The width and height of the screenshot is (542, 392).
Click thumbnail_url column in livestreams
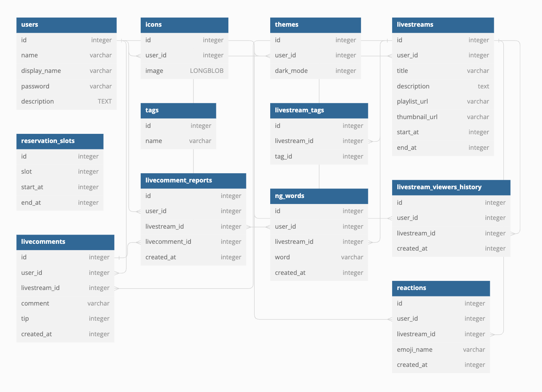[443, 117]
